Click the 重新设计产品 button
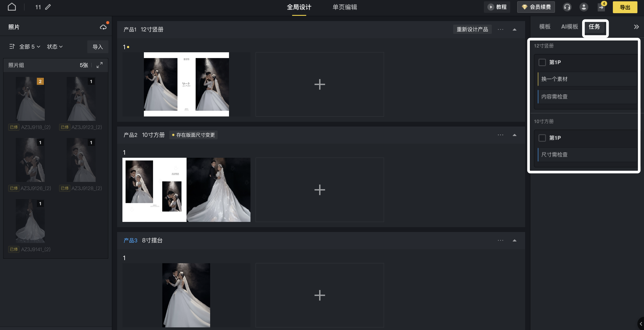 click(x=472, y=29)
